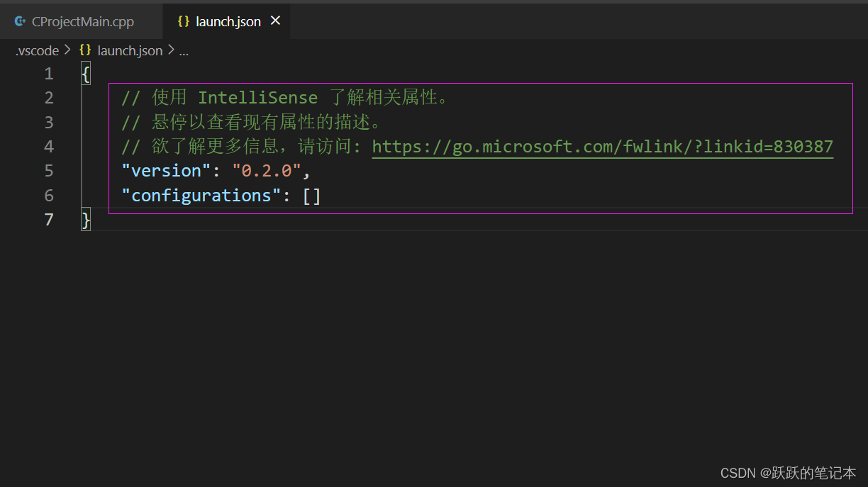
Task: Place cursor in empty configurations array brackets
Action: pyautogui.click(x=312, y=196)
